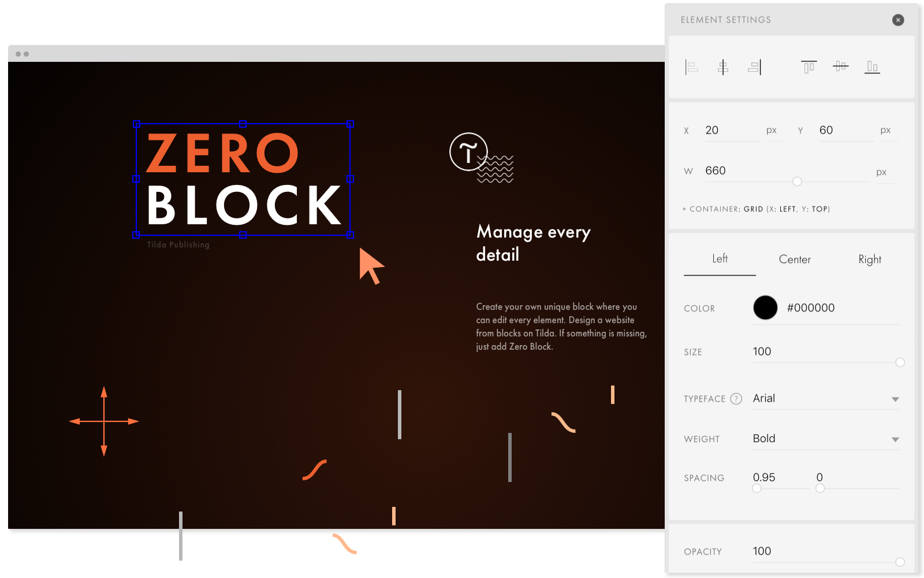Click the Size value 100 field

pos(826,351)
